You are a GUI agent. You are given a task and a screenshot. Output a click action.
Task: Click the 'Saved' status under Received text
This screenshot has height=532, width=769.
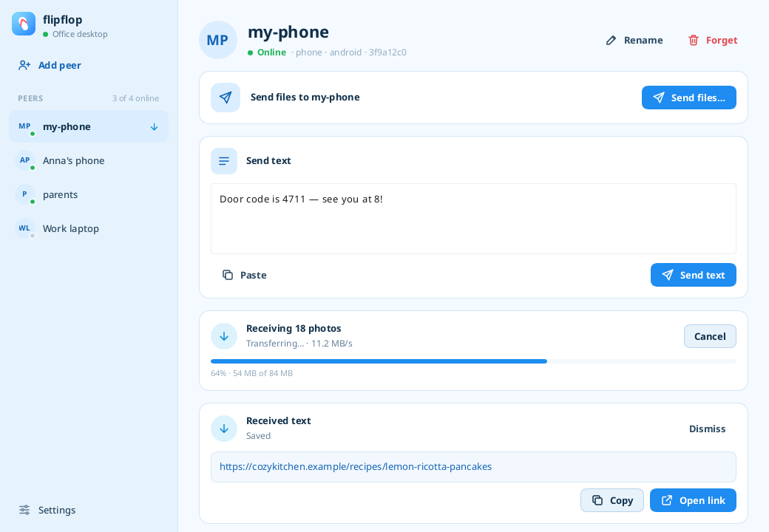(x=259, y=436)
